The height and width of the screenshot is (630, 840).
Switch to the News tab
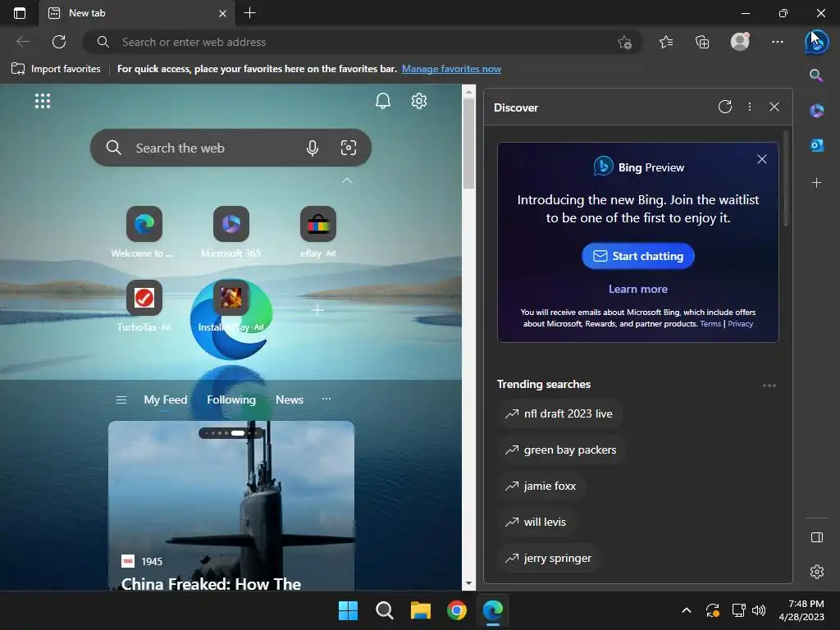click(290, 399)
